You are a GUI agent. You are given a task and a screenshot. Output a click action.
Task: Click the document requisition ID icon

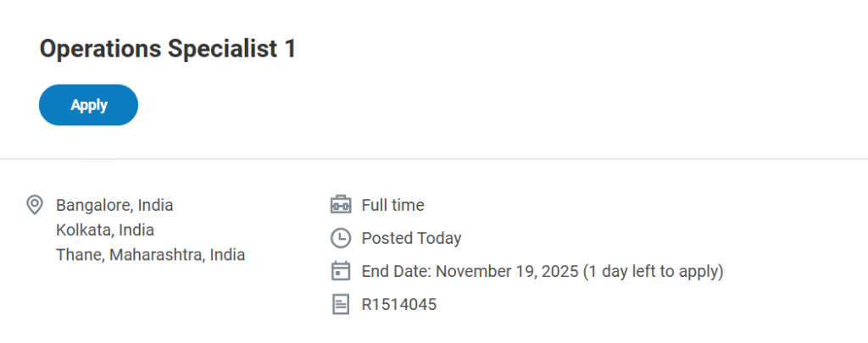(340, 304)
